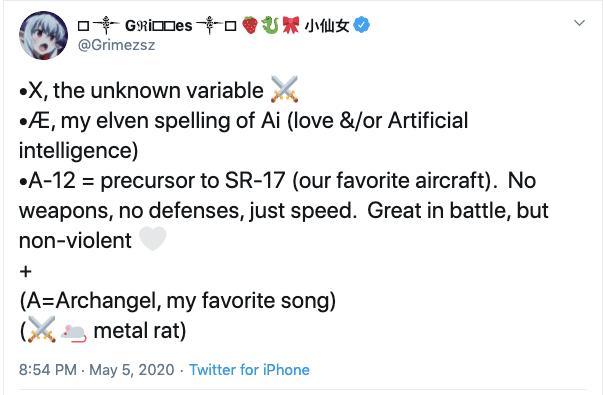This screenshot has width=604, height=395.
Task: Click the May 5, 2020 date
Action: tap(132, 370)
